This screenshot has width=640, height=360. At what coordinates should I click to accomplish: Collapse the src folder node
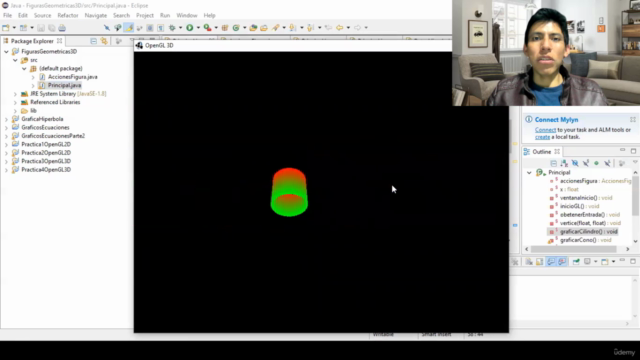15,60
